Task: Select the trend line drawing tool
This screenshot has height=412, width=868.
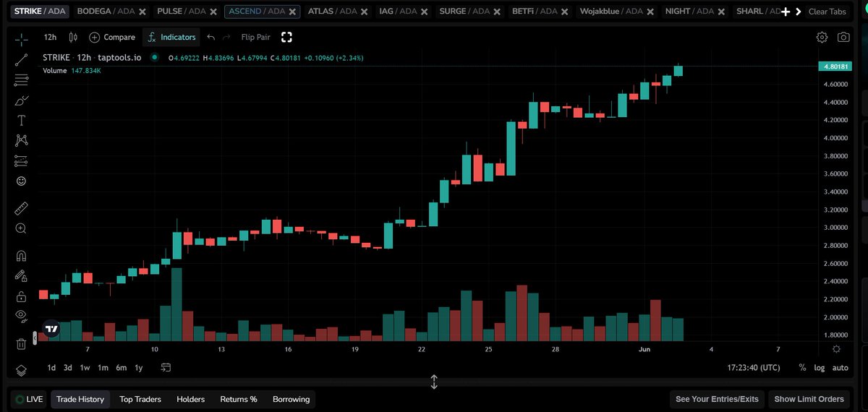Action: (x=21, y=60)
